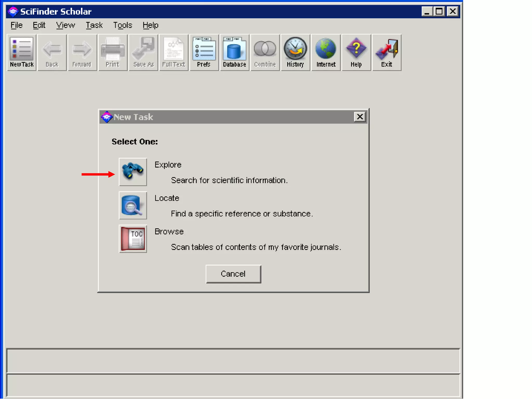Close the New Task dialog
Screen dimensions: 532x399
(360, 117)
